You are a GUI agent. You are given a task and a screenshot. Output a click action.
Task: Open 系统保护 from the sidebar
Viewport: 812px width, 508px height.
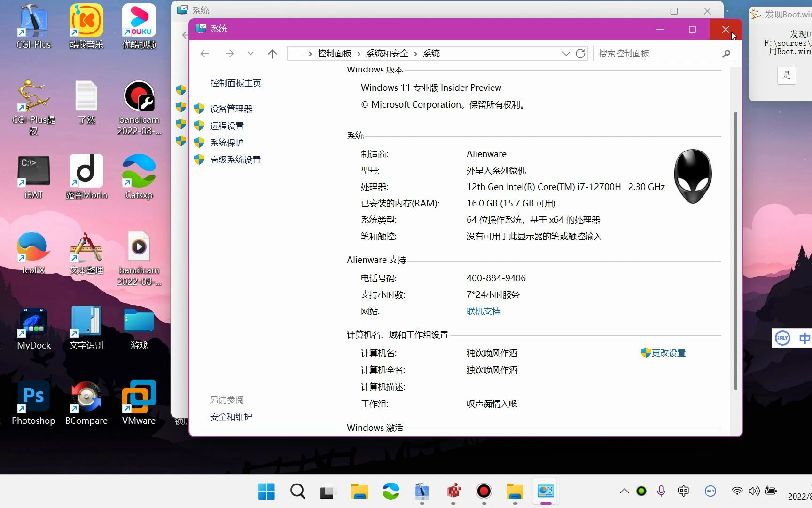(227, 143)
